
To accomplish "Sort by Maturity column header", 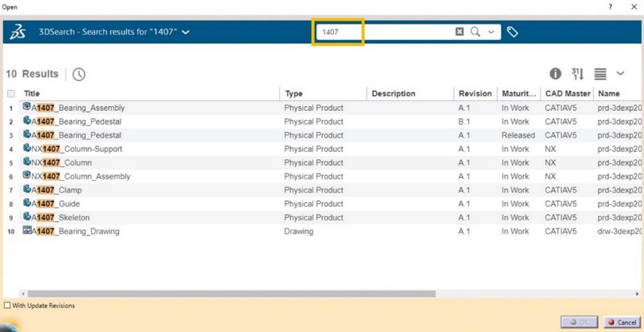I will (519, 94).
